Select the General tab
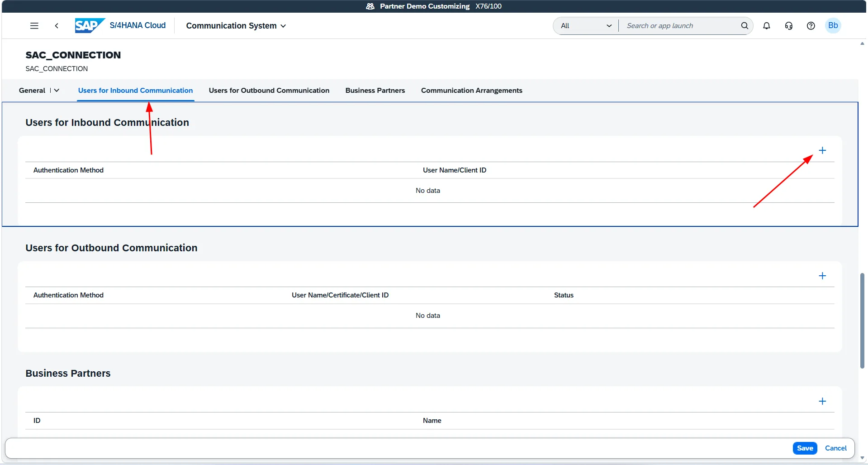The height and width of the screenshot is (465, 868). pyautogui.click(x=32, y=91)
